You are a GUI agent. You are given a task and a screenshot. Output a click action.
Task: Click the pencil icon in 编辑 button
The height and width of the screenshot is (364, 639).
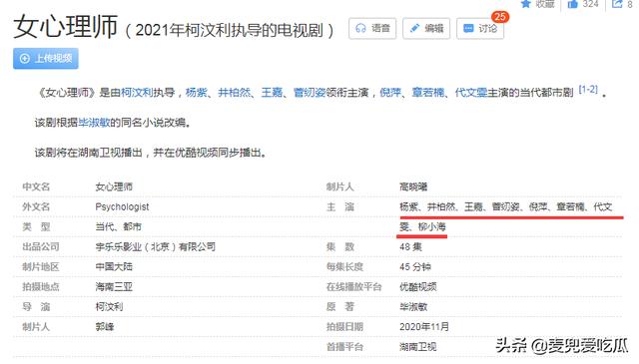(x=414, y=29)
